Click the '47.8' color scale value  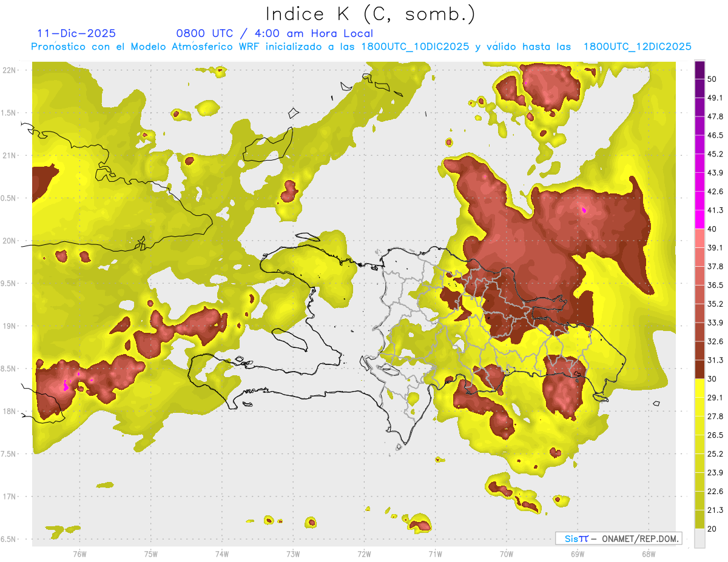[x=715, y=116]
